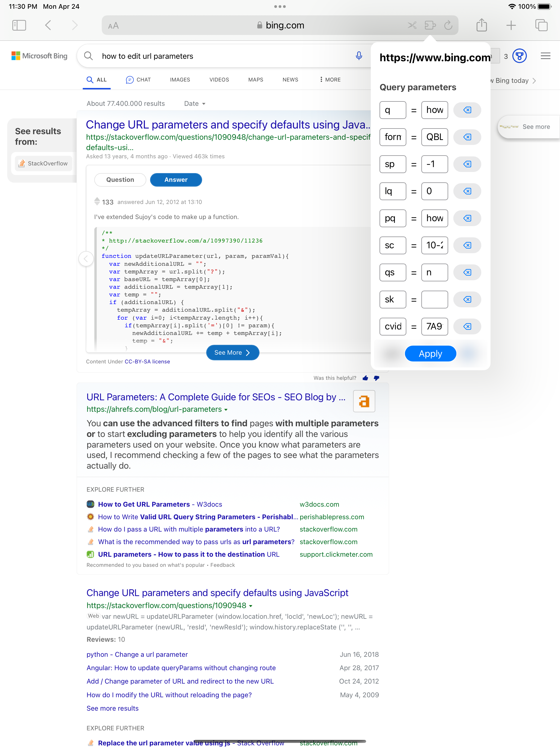Viewport: 560px width, 747px height.
Task: Open How to Get URL Parameters W3docs link
Action: pyautogui.click(x=160, y=504)
